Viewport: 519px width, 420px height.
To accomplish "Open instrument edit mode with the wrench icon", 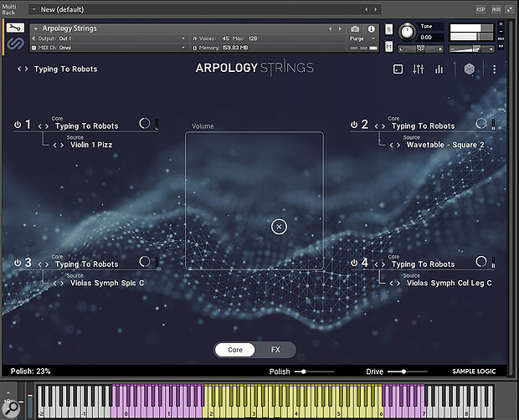I will coord(15,28).
